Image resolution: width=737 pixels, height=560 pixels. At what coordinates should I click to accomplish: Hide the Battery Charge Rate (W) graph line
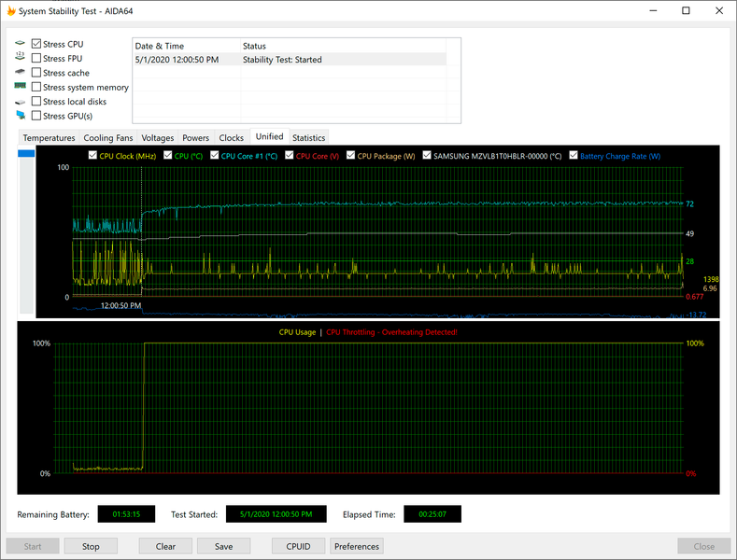(573, 156)
